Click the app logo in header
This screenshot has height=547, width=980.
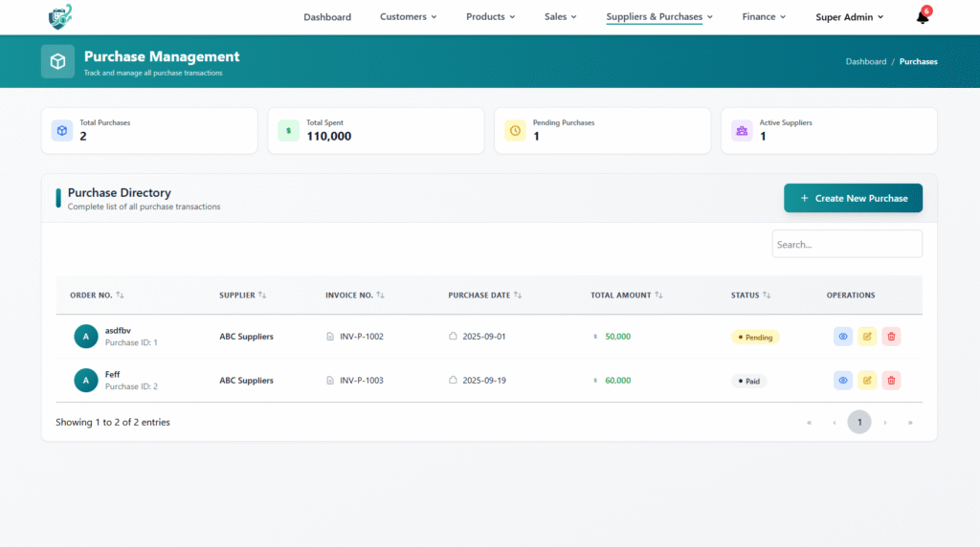[60, 16]
